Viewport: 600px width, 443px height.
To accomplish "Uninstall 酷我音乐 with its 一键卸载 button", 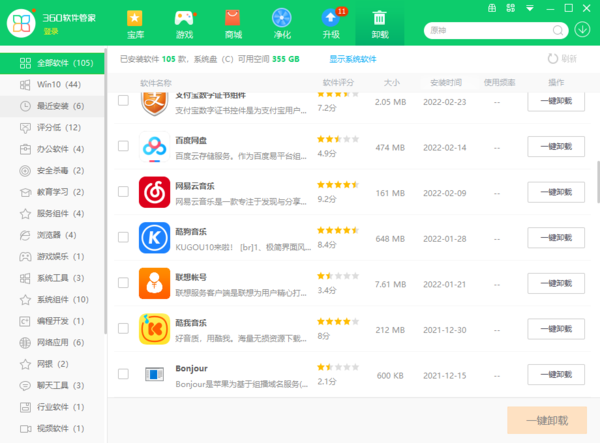I will (556, 328).
